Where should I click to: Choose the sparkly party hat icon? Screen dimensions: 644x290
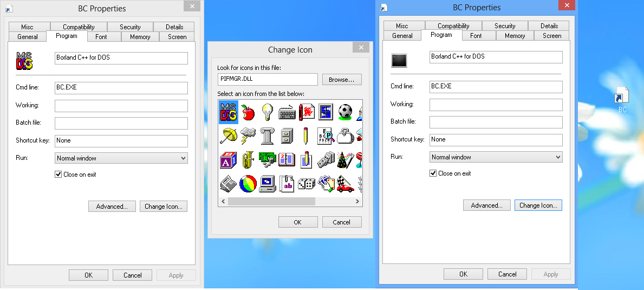[346, 160]
